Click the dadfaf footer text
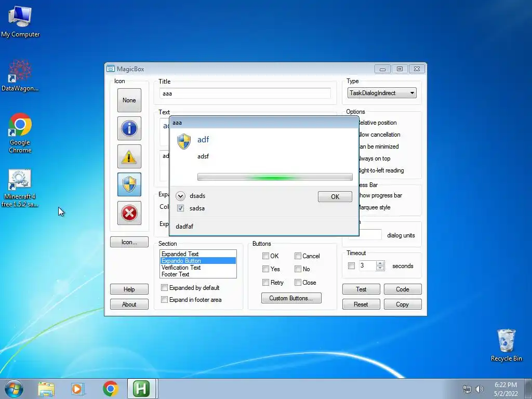Viewport: 532px width, 399px height. (184, 227)
